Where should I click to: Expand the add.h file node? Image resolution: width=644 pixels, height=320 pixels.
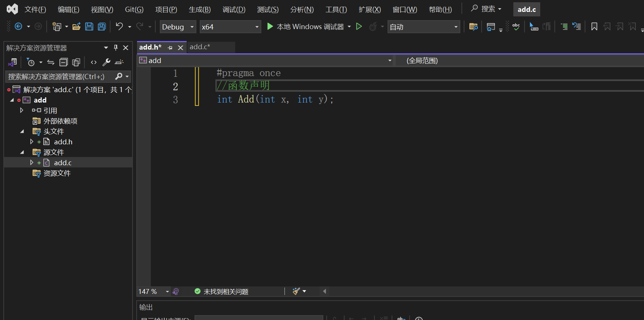(32, 142)
